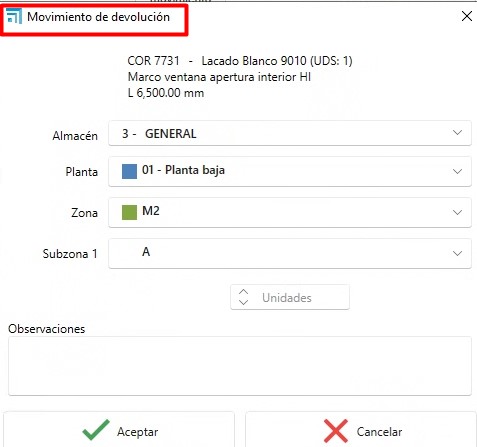Open the Subzona 1 dropdown chevron
The height and width of the screenshot is (447, 477).
pos(457,253)
